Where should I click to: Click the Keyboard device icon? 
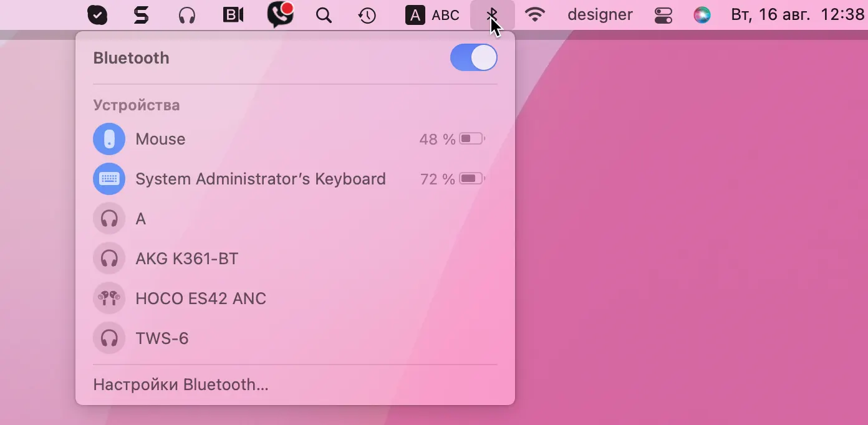pyautogui.click(x=109, y=179)
